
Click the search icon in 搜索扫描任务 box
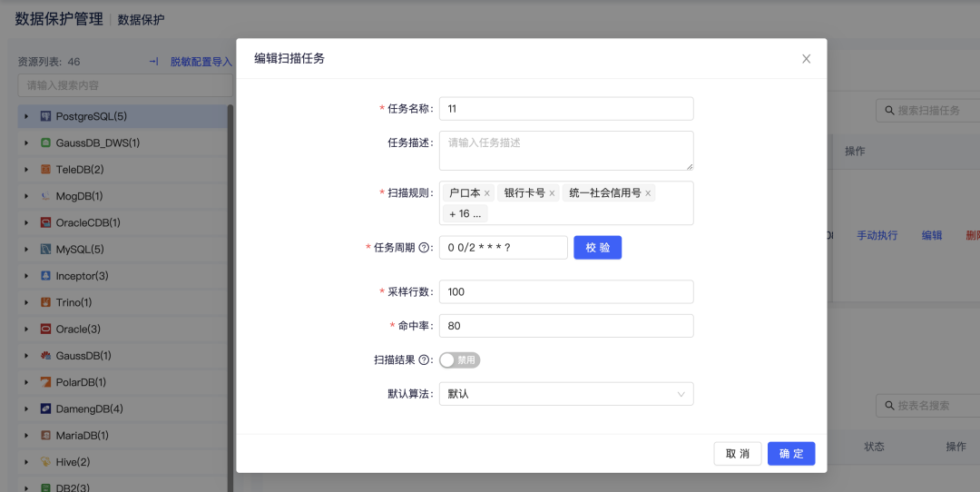pyautogui.click(x=889, y=111)
